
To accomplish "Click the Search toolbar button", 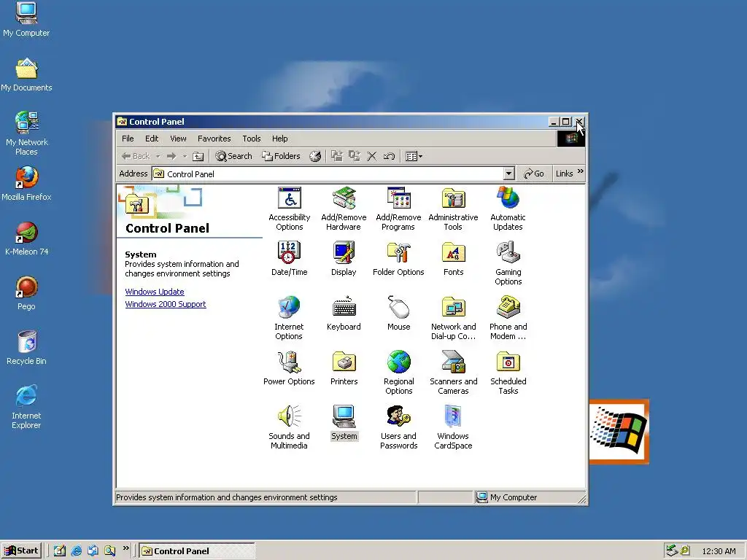I will click(x=233, y=156).
